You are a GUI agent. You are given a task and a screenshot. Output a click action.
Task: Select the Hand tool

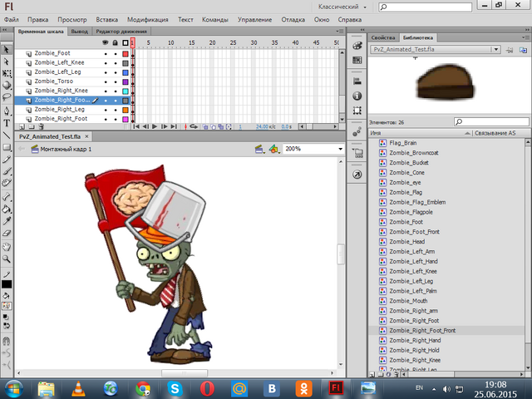[x=7, y=247]
